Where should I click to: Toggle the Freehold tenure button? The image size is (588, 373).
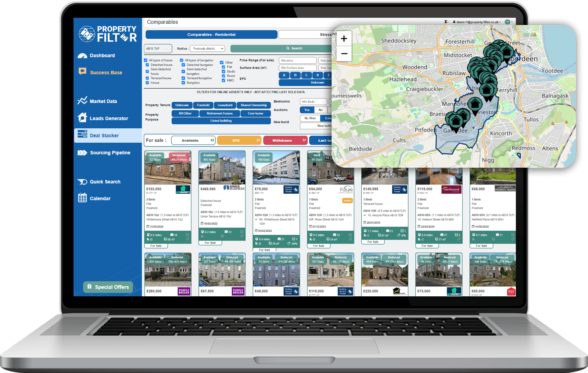point(203,105)
